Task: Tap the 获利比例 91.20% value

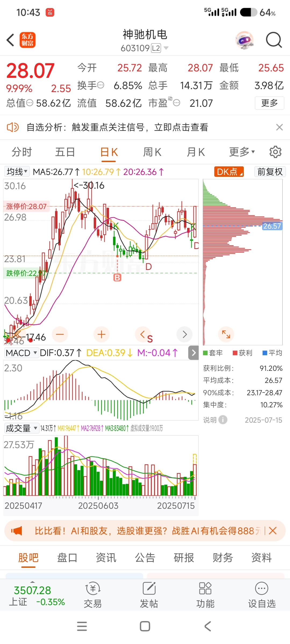Action: 271,368
